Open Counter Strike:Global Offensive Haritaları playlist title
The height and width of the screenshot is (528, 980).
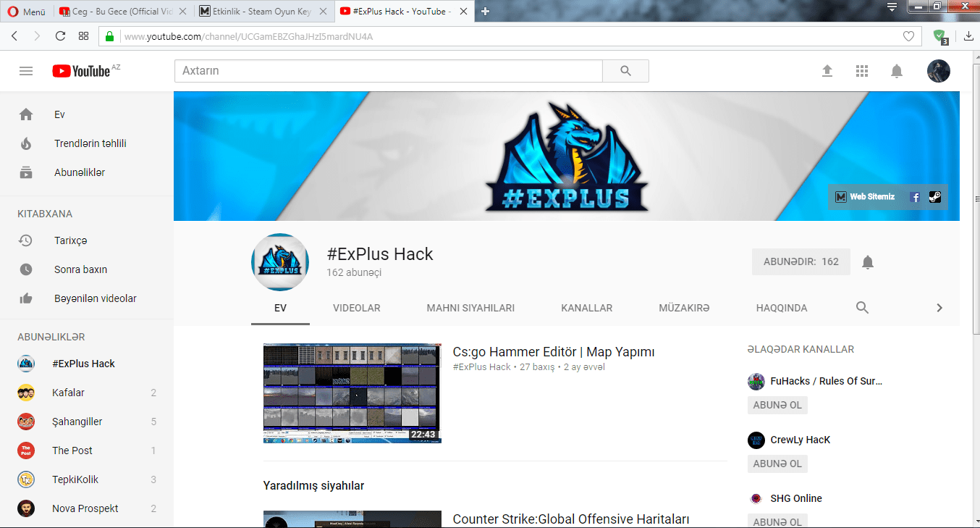(x=571, y=519)
